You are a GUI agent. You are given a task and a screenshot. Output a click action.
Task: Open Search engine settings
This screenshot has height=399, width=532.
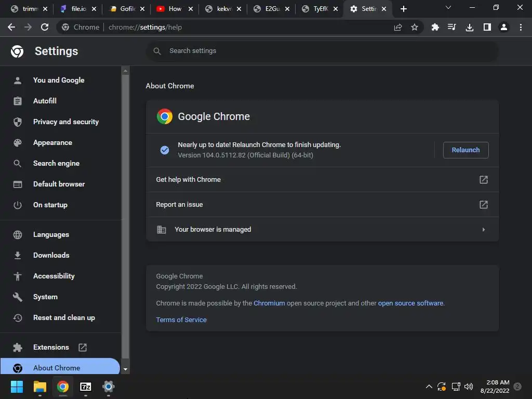tap(56, 163)
